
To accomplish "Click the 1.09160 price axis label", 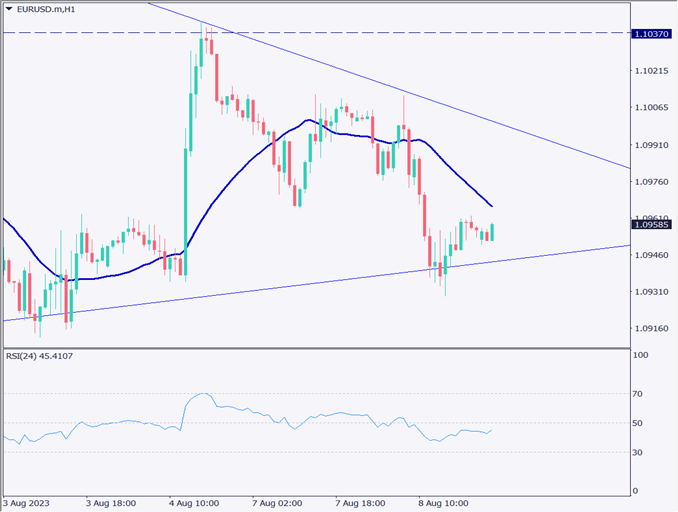I will [x=651, y=328].
